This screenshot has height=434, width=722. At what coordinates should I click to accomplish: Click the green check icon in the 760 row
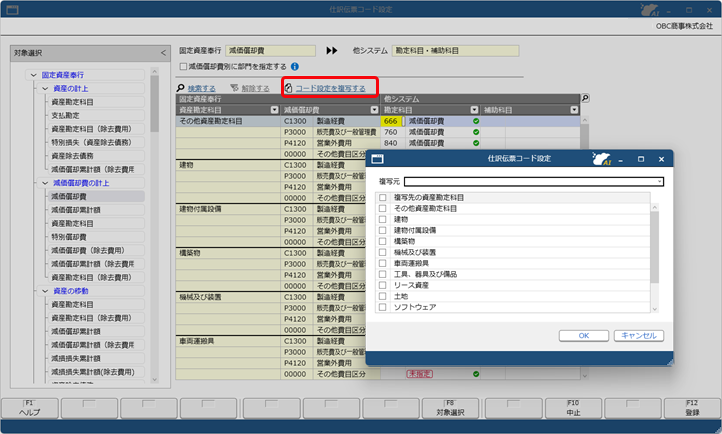click(476, 132)
